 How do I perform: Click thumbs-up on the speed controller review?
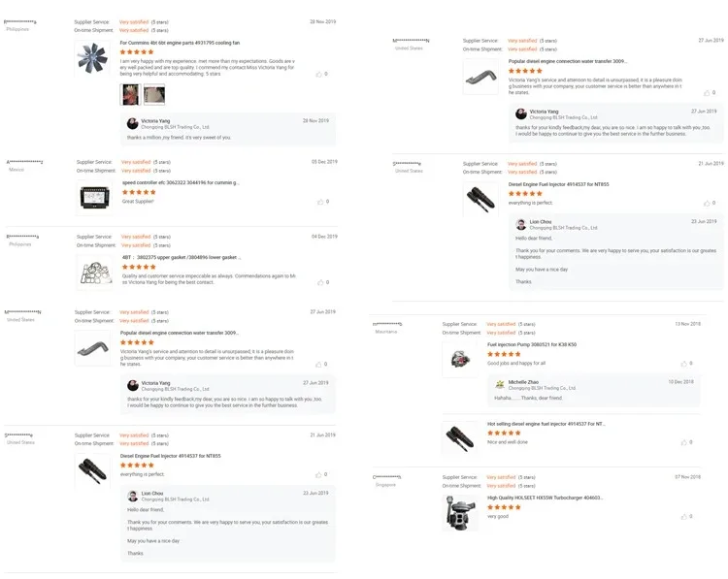coord(320,202)
